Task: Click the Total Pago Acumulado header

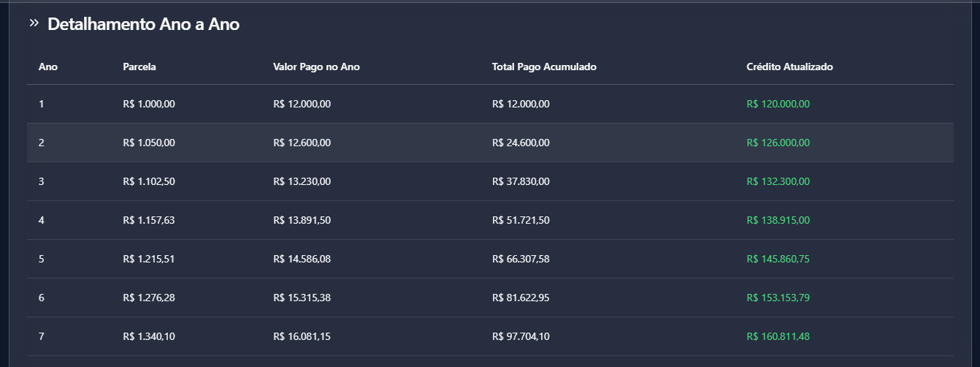Action: (544, 67)
